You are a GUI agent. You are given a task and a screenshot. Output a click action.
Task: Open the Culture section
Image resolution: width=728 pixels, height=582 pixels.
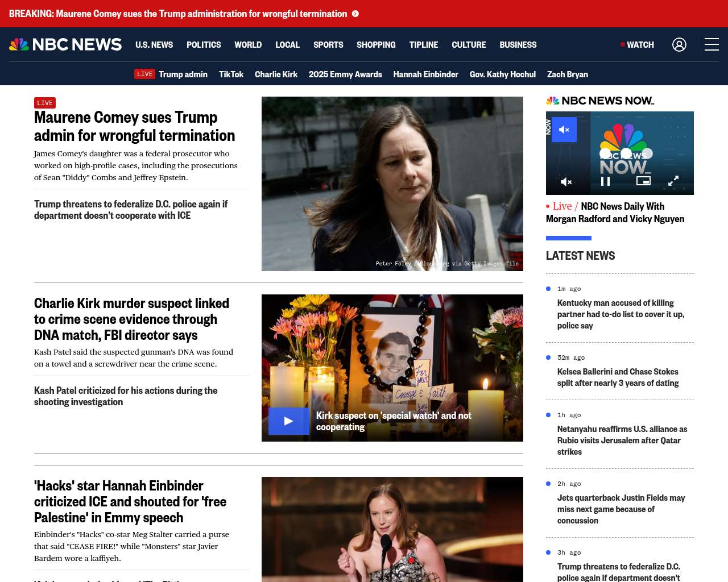coord(469,44)
